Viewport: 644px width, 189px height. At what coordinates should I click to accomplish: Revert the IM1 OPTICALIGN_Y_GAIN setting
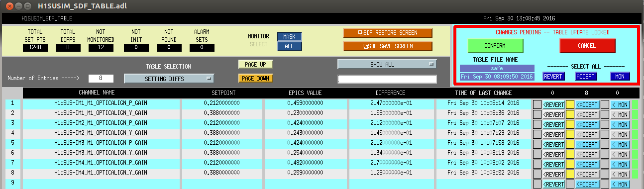553,114
